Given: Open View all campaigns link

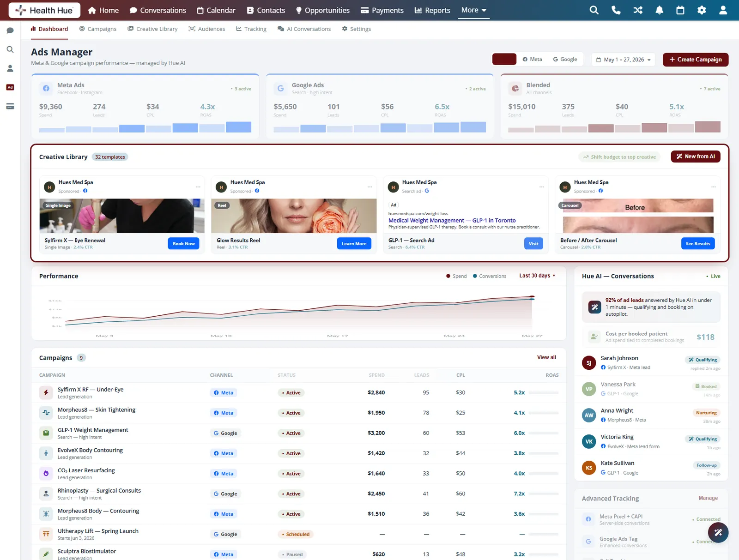Looking at the screenshot, I should [x=546, y=357].
